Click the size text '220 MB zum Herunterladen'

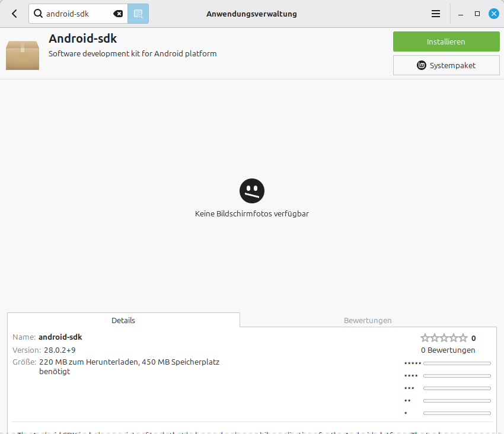click(89, 362)
